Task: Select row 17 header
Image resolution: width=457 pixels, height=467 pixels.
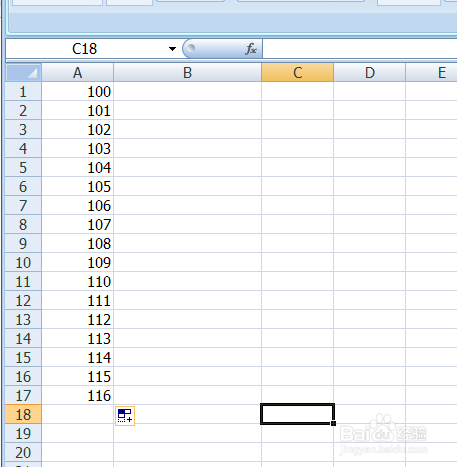Action: pos(23,395)
